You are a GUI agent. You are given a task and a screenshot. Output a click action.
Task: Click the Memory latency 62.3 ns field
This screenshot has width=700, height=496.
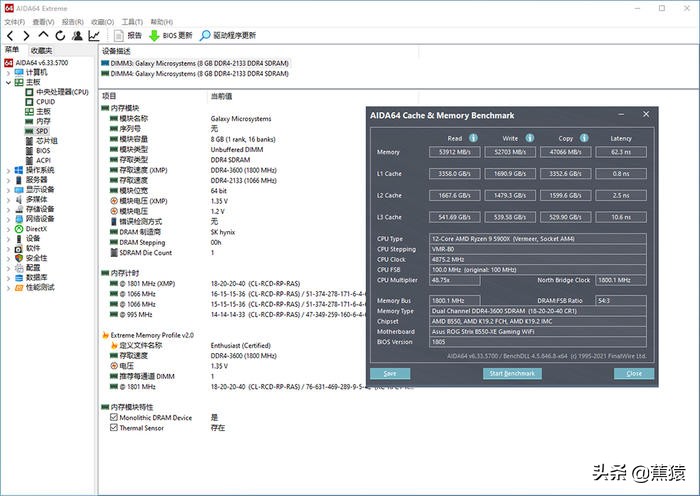click(621, 152)
